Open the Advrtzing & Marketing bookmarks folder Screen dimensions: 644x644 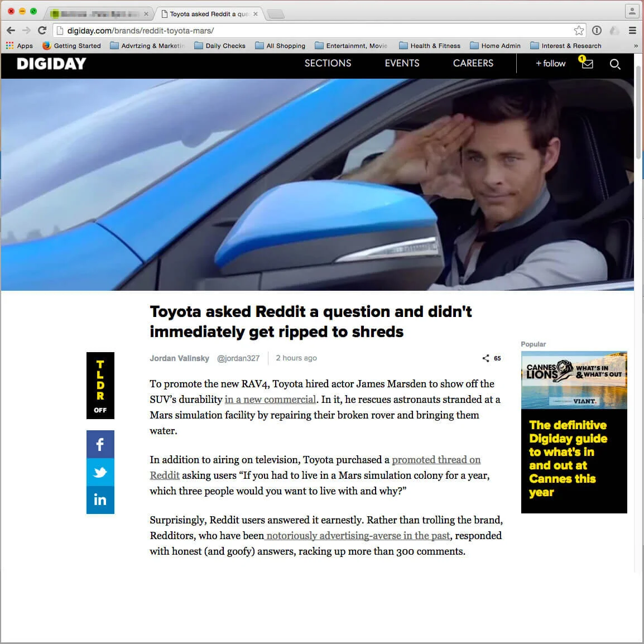(147, 46)
